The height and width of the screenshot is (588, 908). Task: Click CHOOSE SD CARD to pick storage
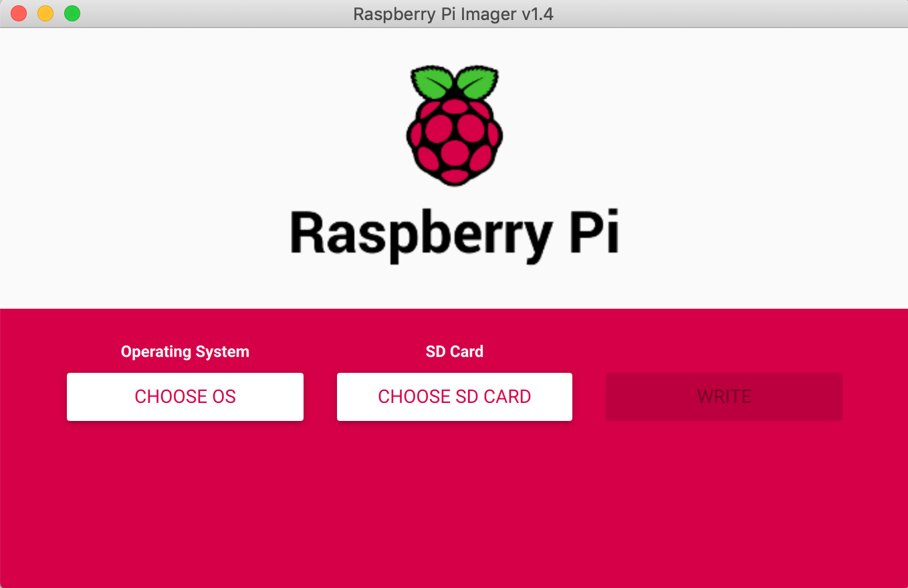point(454,396)
